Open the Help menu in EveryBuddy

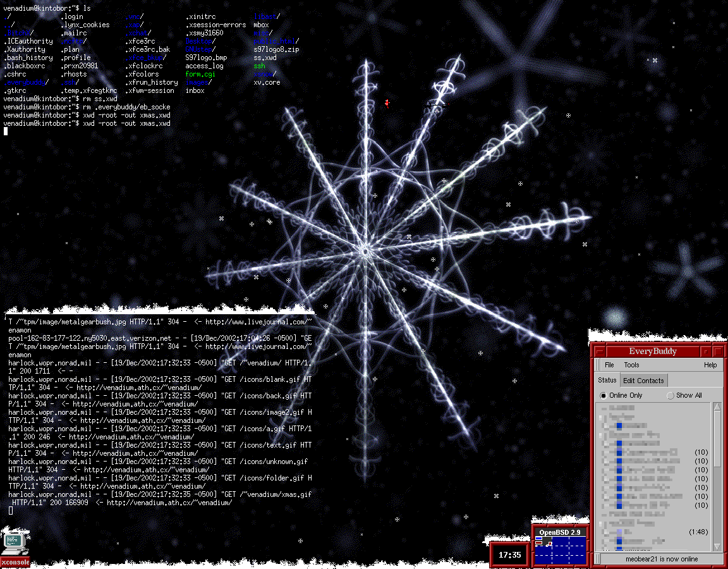[x=710, y=365]
